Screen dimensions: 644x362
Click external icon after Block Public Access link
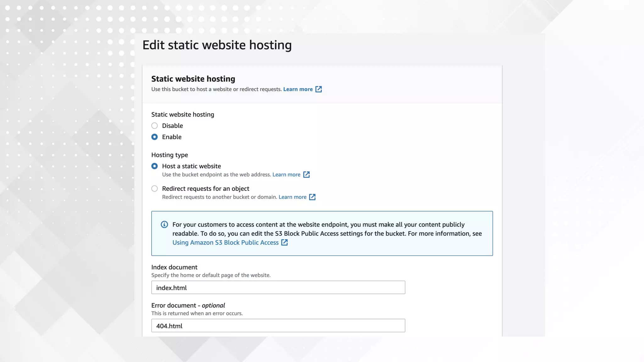tap(284, 243)
